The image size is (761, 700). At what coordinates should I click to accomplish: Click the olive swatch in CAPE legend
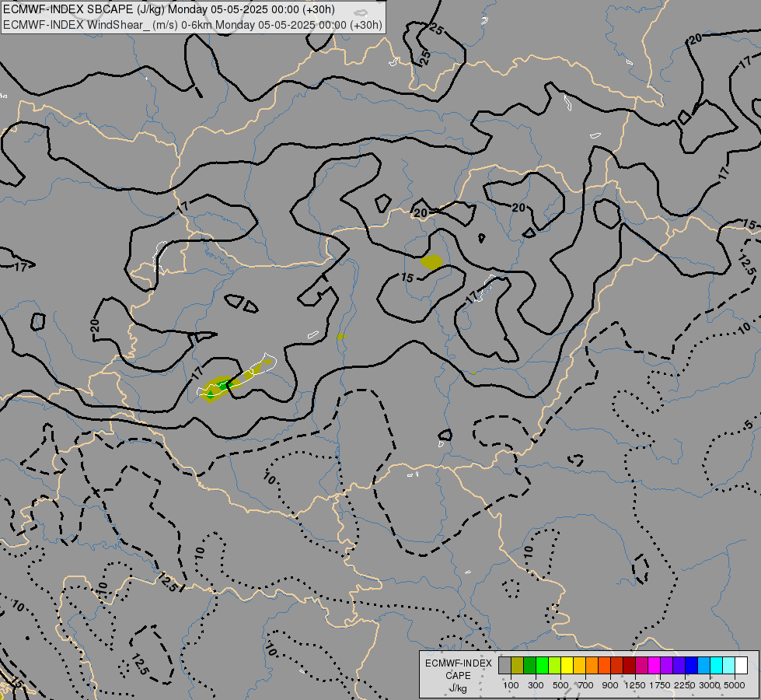[x=518, y=665]
